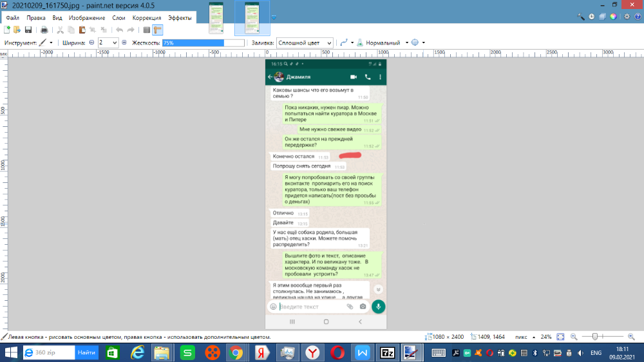Open the Заливка fill style dropdown
Screen dimensions: 644x362
click(x=305, y=43)
